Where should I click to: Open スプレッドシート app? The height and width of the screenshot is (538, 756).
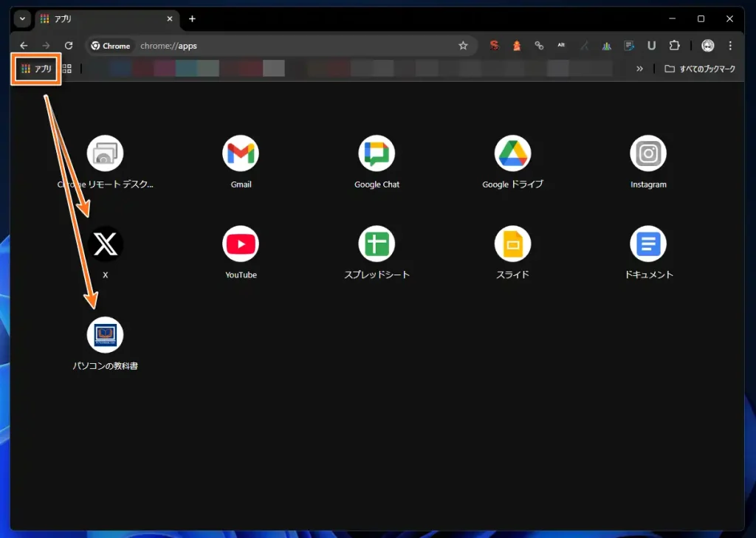click(x=377, y=244)
